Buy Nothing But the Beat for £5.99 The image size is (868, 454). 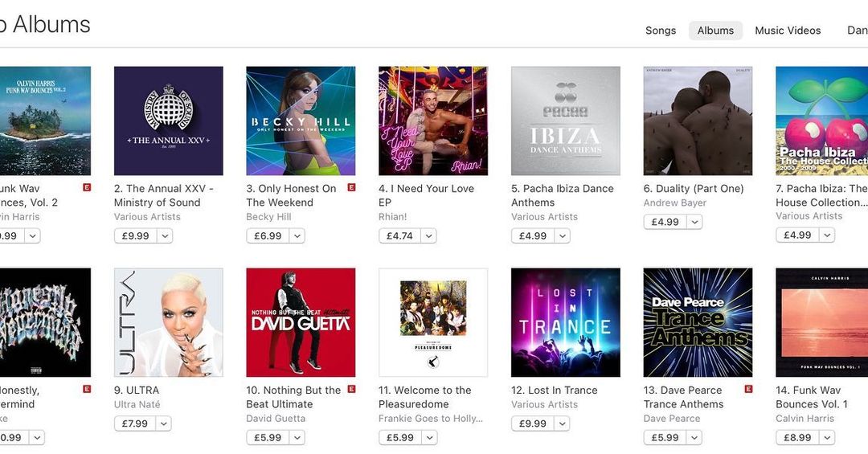267,438
